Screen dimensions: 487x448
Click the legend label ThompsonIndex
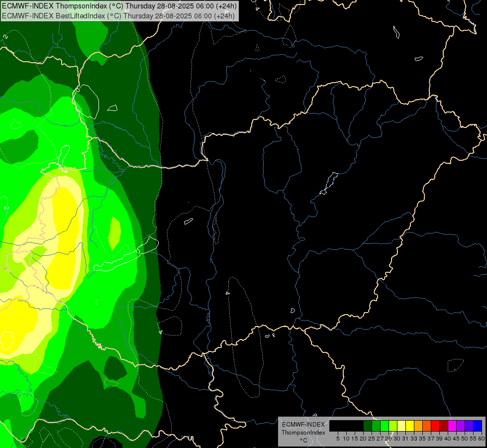[x=303, y=433]
